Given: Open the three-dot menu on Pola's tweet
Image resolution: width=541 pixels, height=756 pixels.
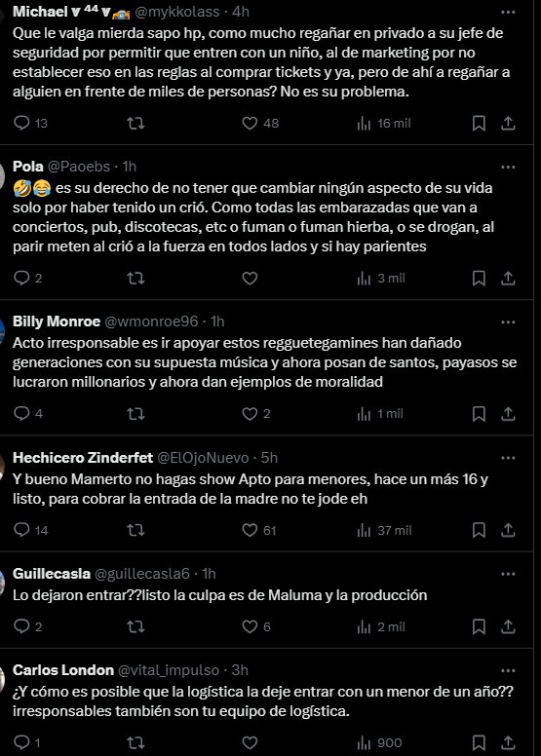Looking at the screenshot, I should tap(508, 167).
